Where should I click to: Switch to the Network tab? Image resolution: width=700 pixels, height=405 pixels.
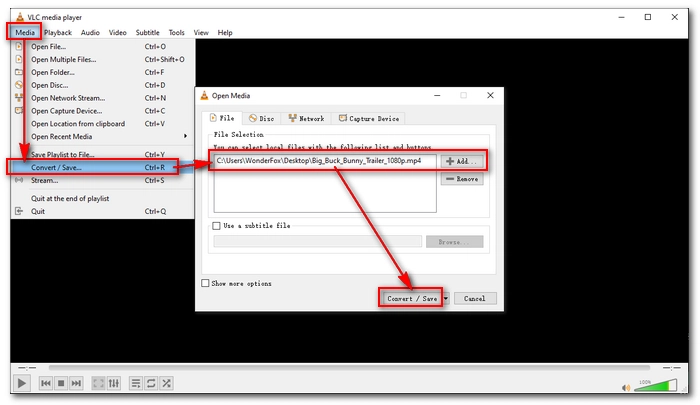click(x=306, y=118)
